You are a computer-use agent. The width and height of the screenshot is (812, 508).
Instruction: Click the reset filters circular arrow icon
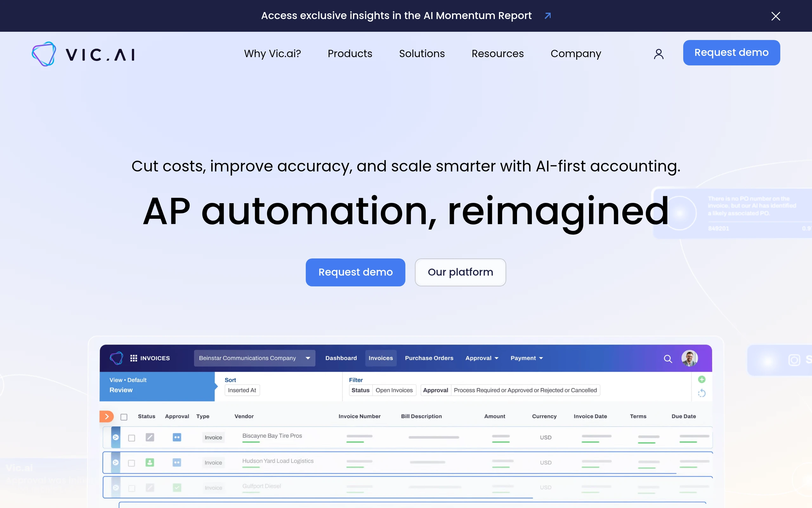click(x=702, y=393)
